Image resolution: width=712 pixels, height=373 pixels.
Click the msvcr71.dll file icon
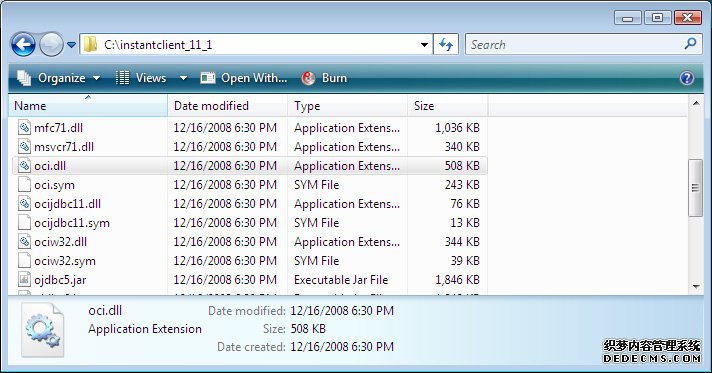click(24, 146)
